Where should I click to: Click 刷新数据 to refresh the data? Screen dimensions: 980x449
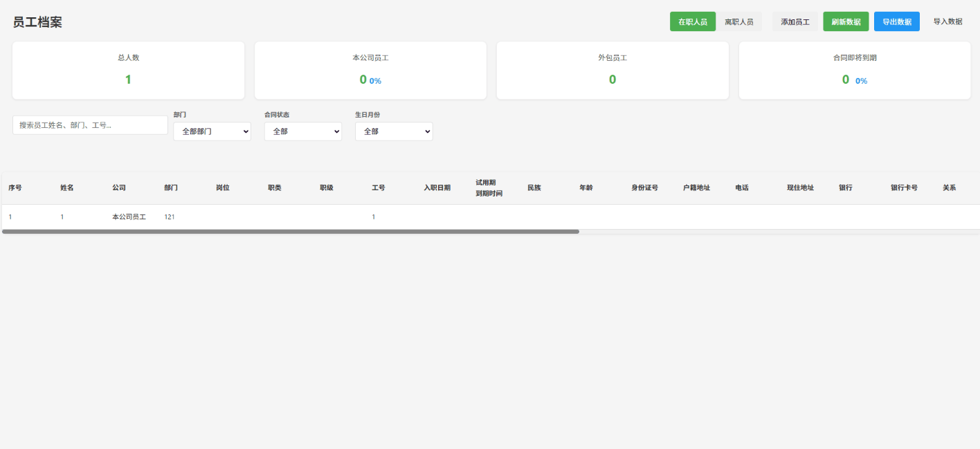[x=846, y=21]
